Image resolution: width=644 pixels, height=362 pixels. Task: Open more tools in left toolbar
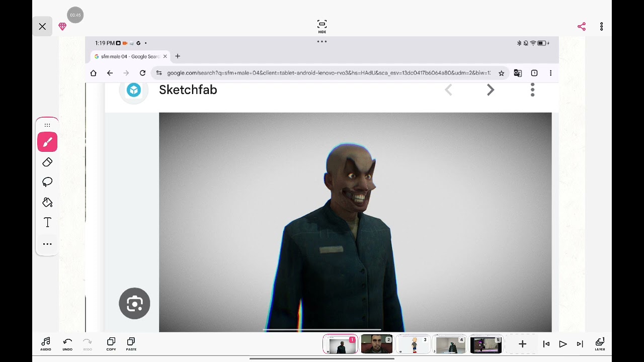(47, 244)
